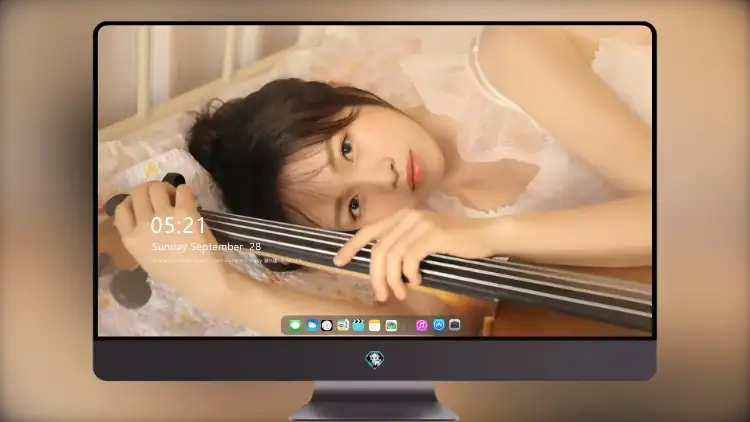Launch the Weather app in the dock
Image resolution: width=750 pixels, height=422 pixels.
[311, 325]
